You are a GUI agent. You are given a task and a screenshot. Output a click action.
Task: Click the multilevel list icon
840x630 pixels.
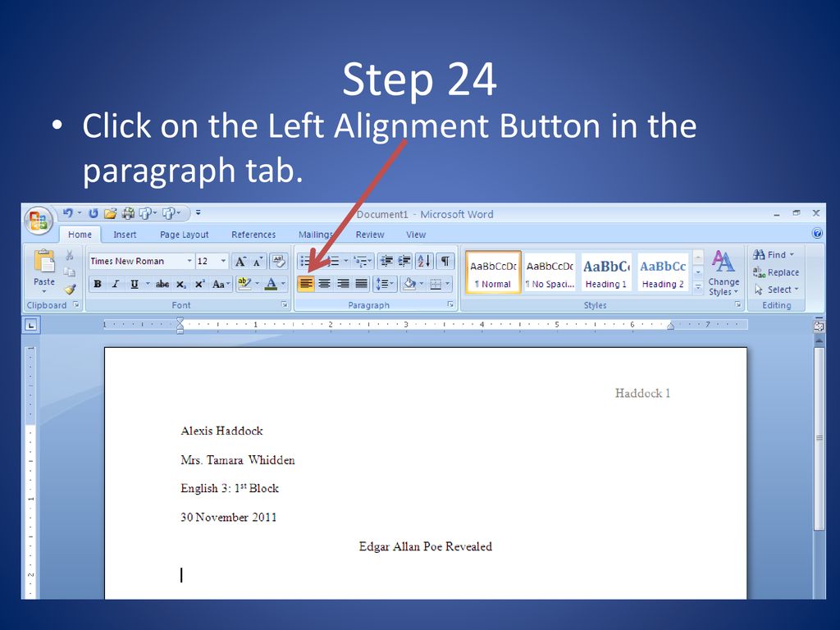coord(361,261)
